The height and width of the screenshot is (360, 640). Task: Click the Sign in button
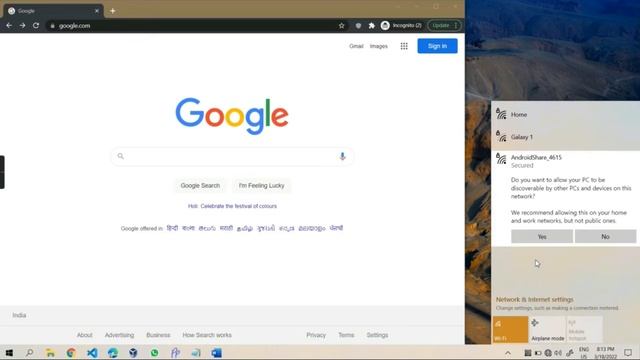437,46
